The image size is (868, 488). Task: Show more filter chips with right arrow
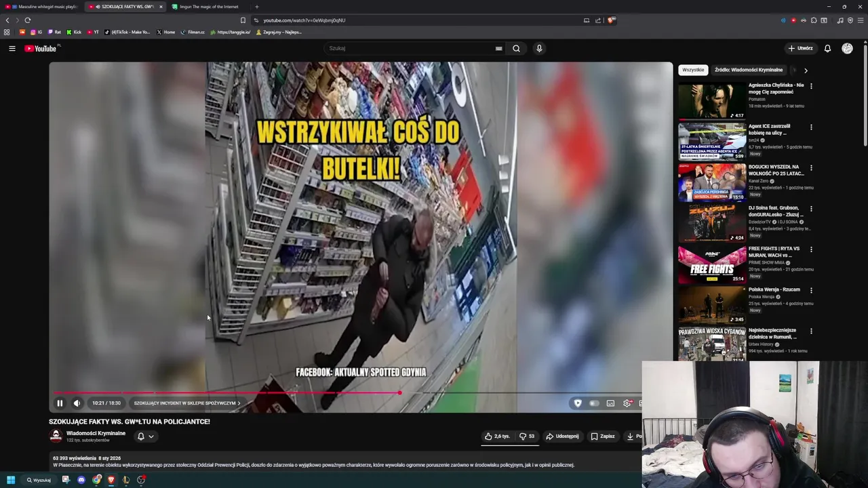(806, 70)
